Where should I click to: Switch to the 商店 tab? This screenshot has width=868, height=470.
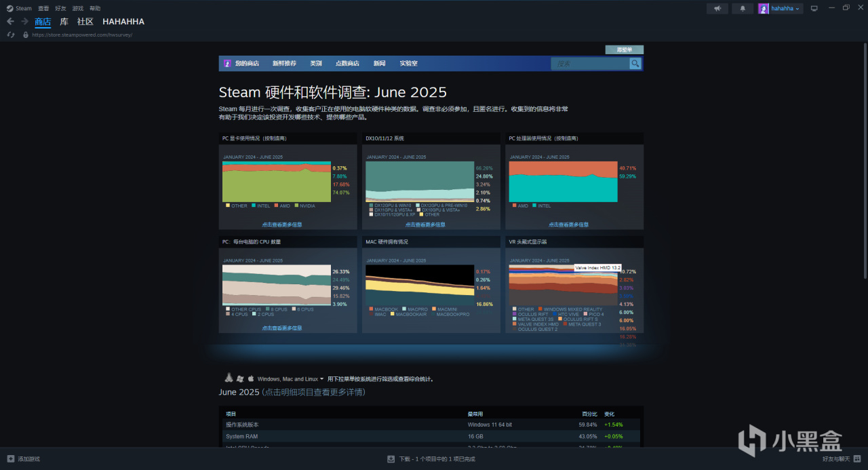coord(43,22)
